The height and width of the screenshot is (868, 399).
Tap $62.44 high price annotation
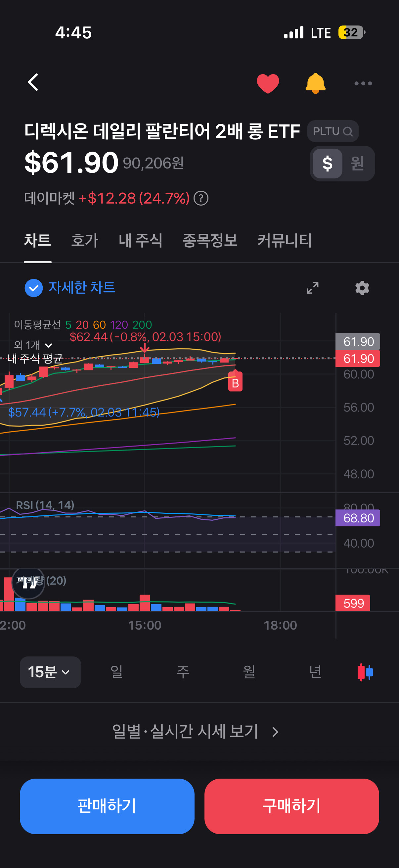coord(145,337)
